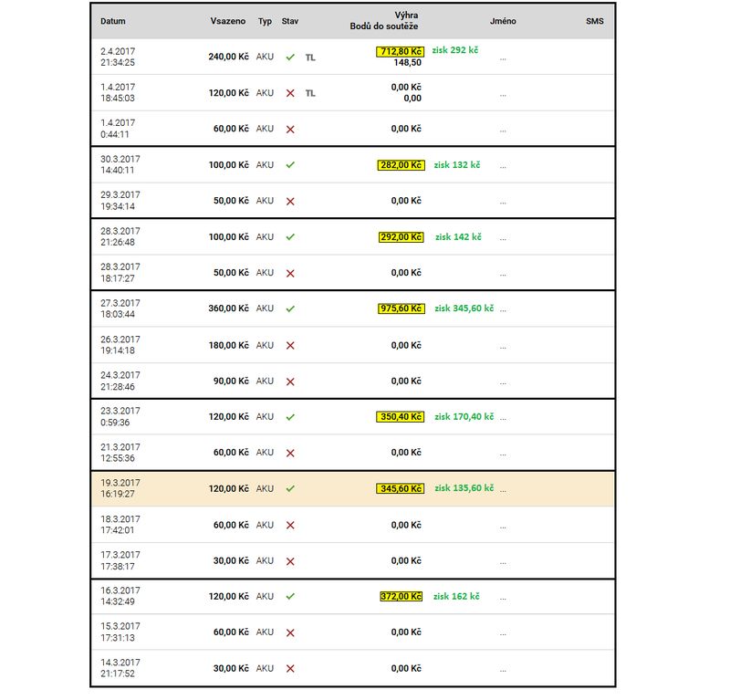
Task: Click red cross on 29.3.2017 bet row
Action: point(290,201)
